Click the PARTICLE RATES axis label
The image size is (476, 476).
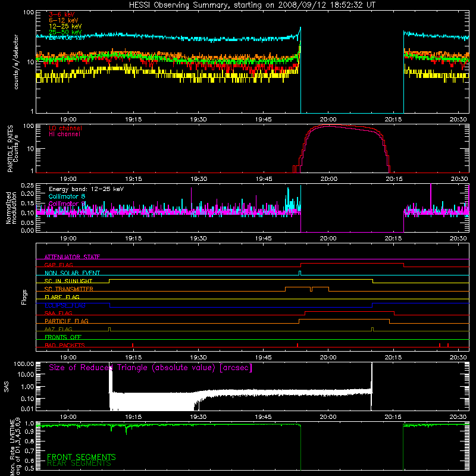point(10,149)
